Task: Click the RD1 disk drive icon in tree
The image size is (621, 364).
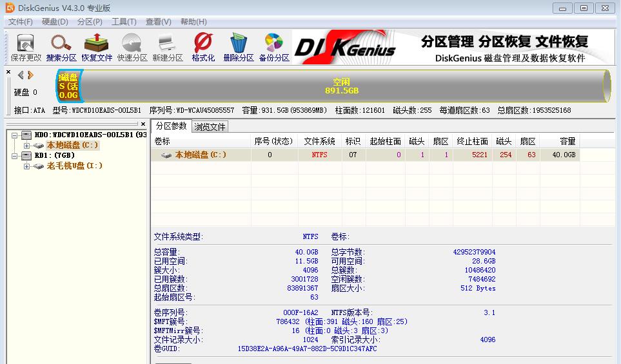Action: tap(26, 156)
